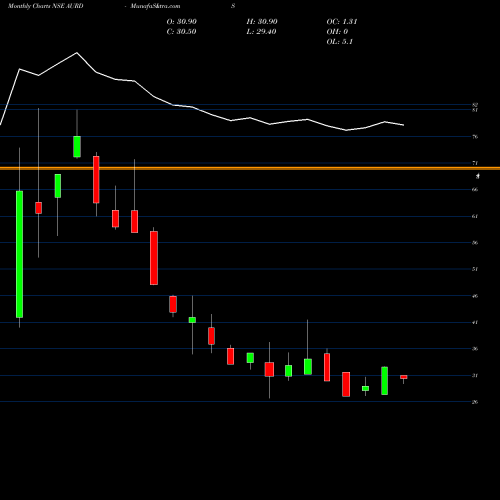Screen dimensions: 500x500
Task: Click the 26 price axis label
Action: pyautogui.click(x=475, y=402)
